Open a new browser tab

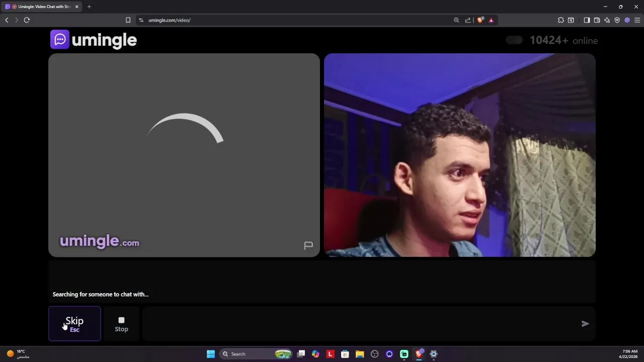(89, 7)
